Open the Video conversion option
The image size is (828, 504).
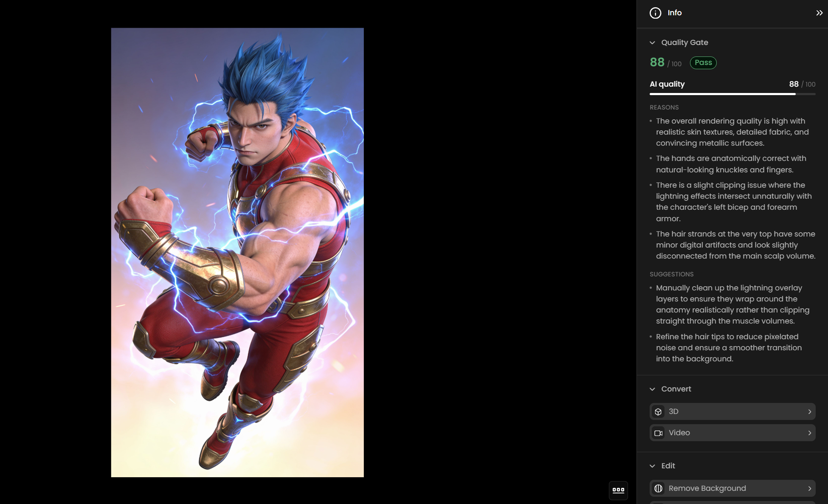click(732, 433)
